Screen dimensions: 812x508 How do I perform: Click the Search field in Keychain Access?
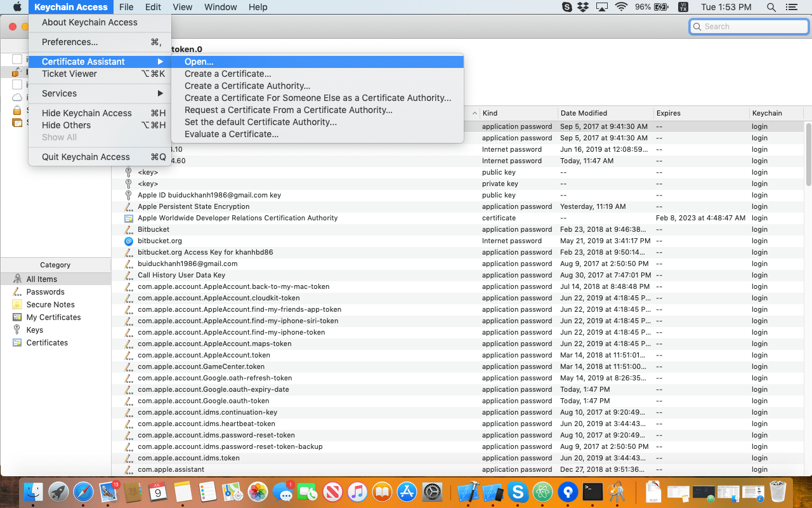coord(749,27)
